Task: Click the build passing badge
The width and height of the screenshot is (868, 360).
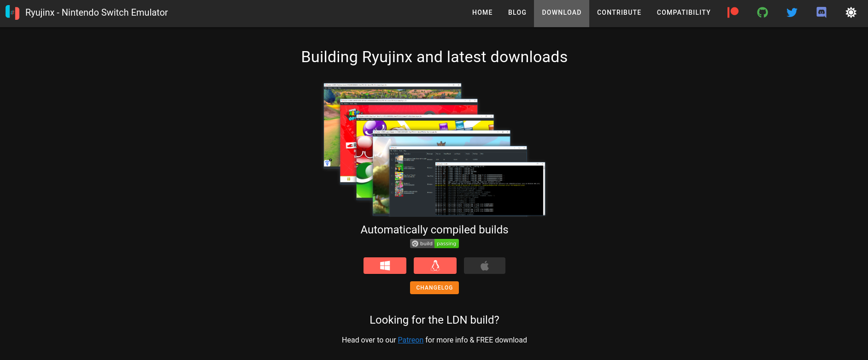Action: click(434, 244)
